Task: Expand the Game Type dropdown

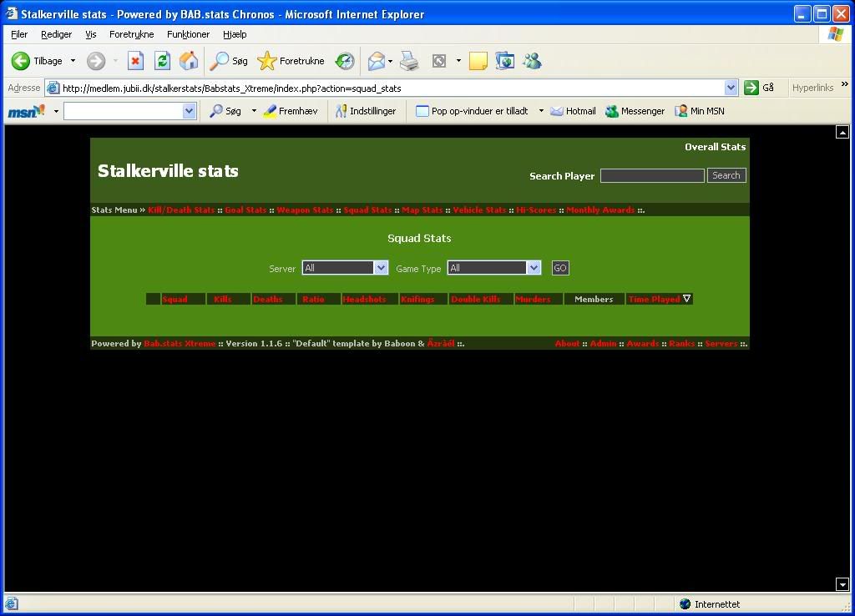Action: coord(534,268)
